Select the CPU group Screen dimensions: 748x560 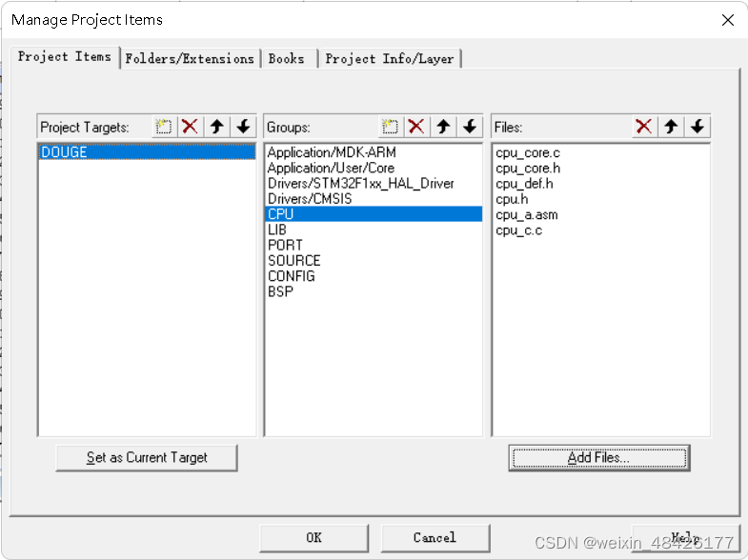[x=374, y=214]
